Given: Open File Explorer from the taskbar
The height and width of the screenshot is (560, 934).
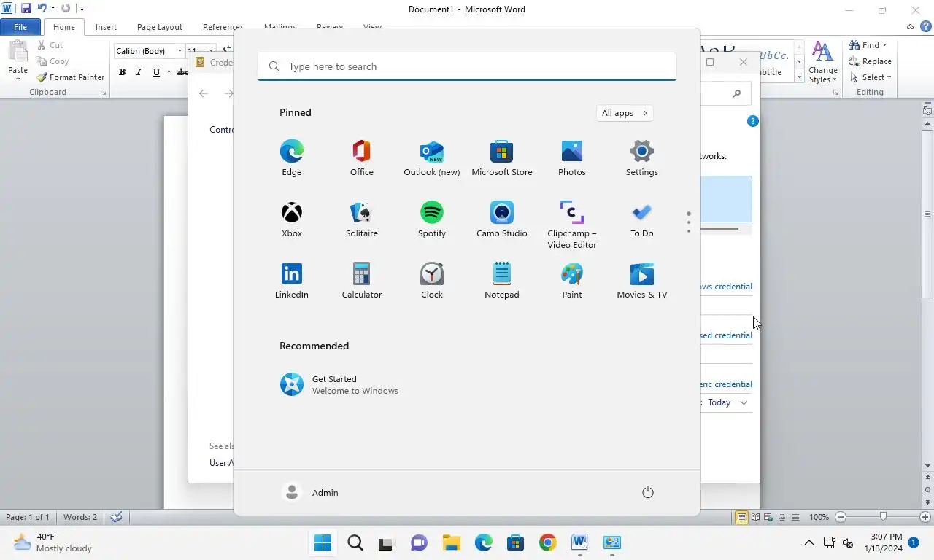Looking at the screenshot, I should point(451,542).
